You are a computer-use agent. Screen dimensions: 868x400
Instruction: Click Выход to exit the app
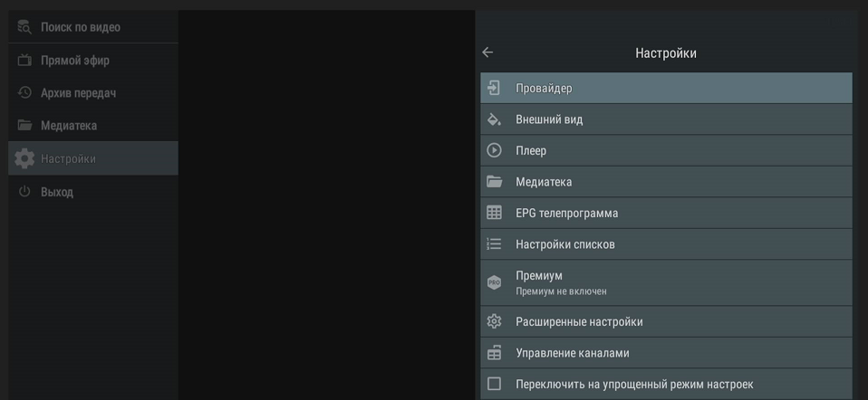point(56,192)
